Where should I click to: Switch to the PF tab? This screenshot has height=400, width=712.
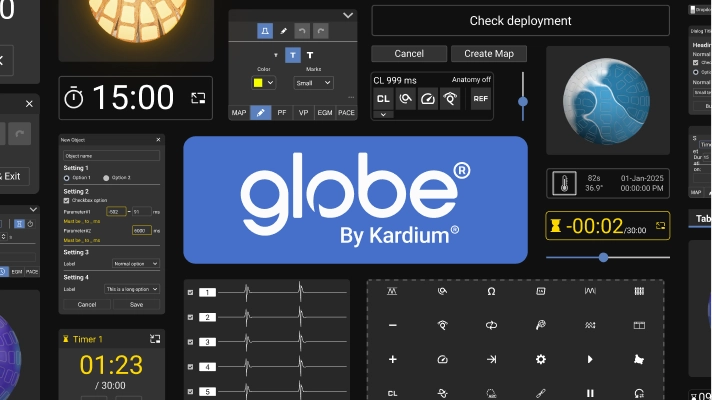click(282, 113)
